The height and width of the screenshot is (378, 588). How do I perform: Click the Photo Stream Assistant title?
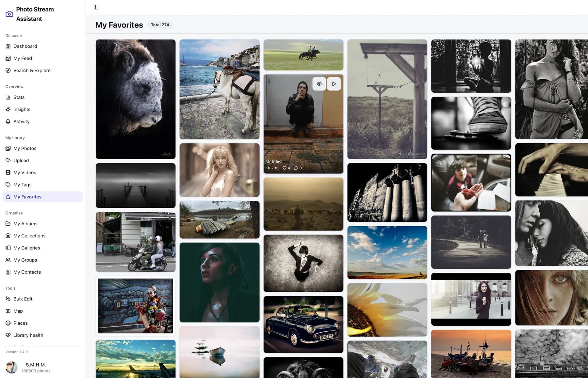click(35, 14)
